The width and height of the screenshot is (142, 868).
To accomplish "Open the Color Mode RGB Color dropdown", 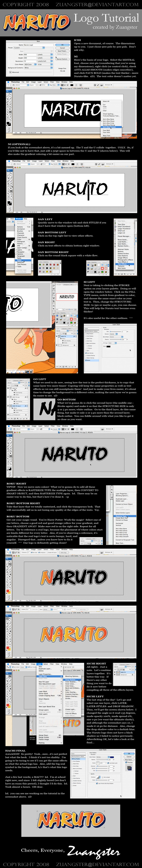I will (x=30, y=64).
